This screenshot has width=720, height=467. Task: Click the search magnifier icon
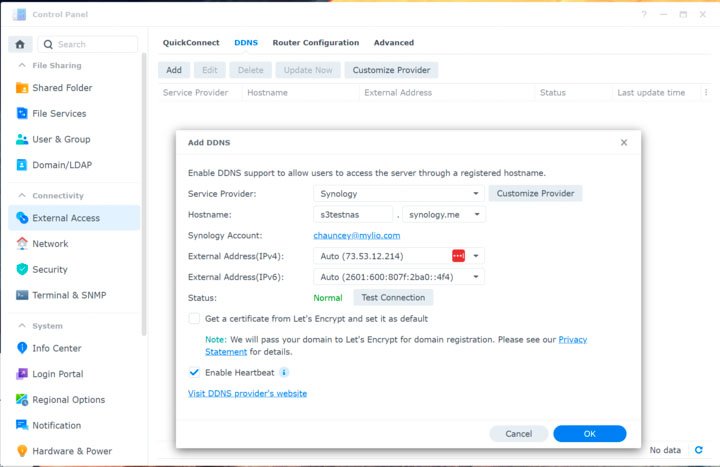(48, 44)
